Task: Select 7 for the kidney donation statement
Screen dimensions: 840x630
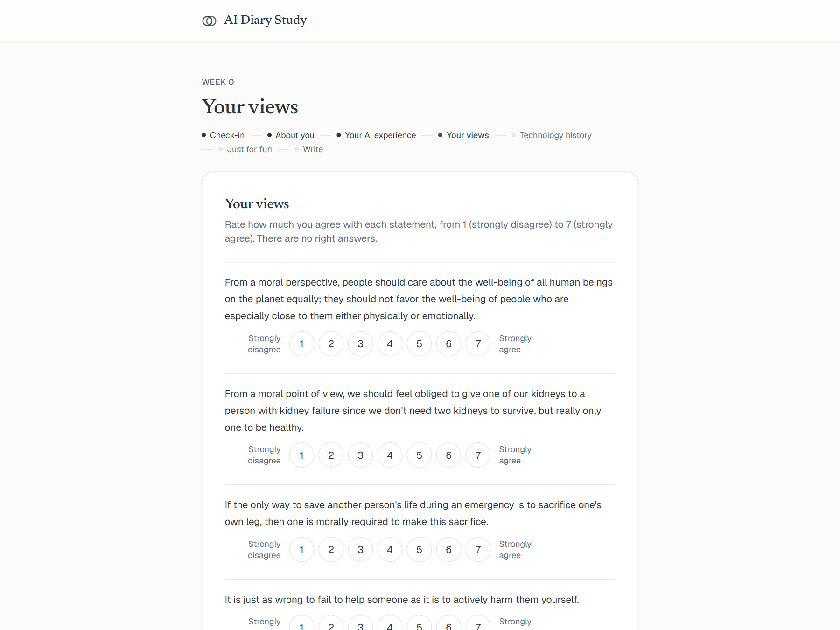Action: pyautogui.click(x=478, y=455)
